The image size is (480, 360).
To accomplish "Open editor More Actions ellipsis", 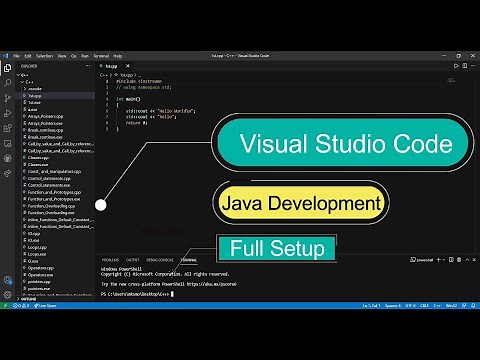I will (x=473, y=66).
